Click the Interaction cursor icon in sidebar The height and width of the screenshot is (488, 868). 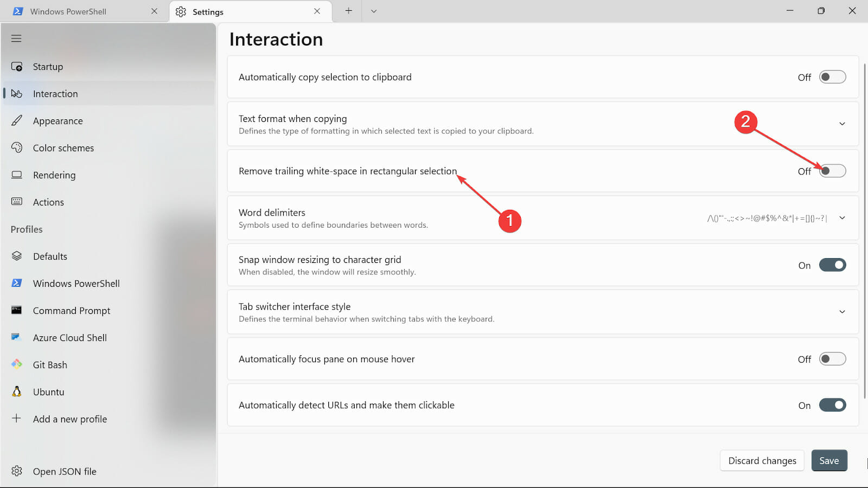(x=17, y=94)
